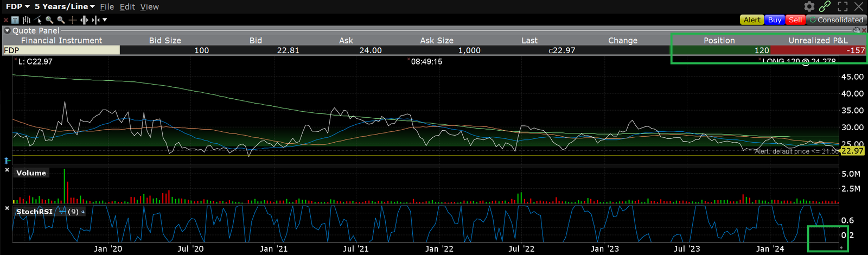Collapse the Quote Panel section
Viewport: 868px width, 255px height.
7,31
